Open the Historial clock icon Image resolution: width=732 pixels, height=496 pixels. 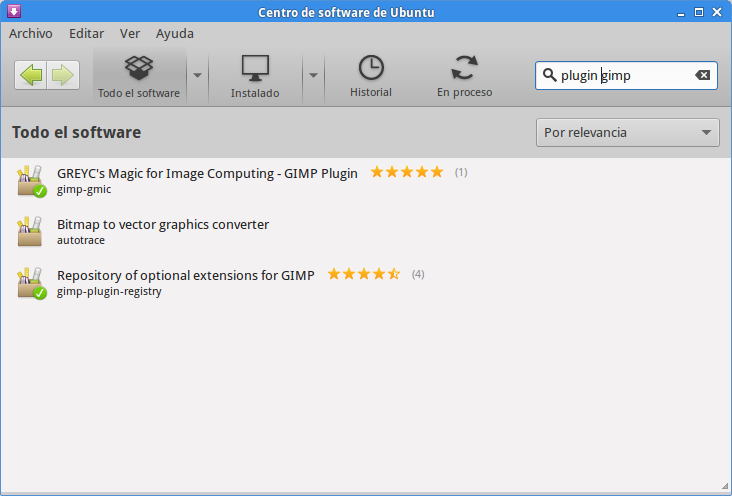371,76
